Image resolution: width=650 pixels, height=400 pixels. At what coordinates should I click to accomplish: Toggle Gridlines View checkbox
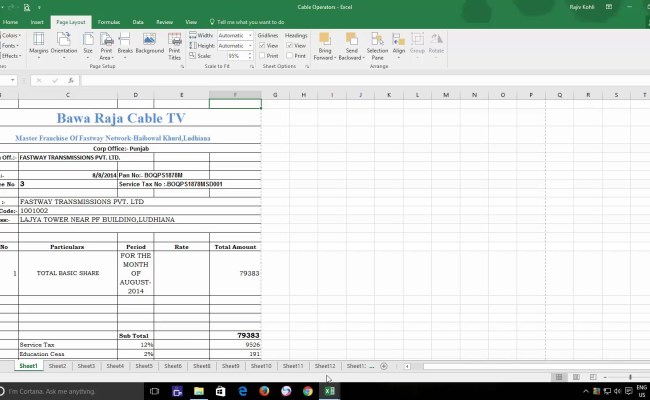pyautogui.click(x=262, y=46)
